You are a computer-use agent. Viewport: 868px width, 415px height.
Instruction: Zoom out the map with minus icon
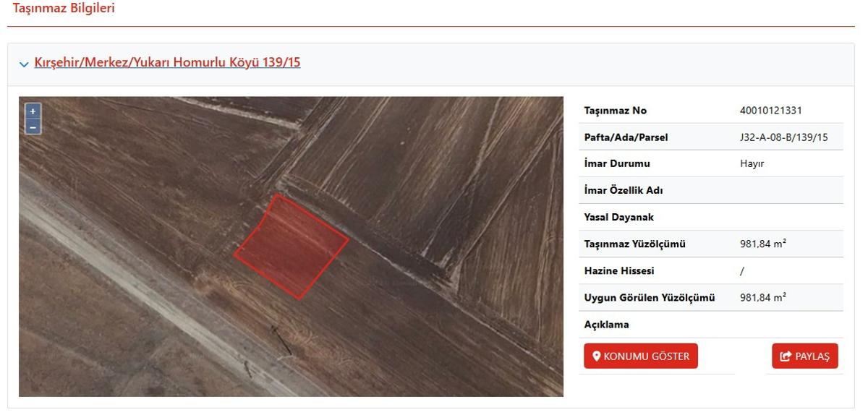click(33, 127)
